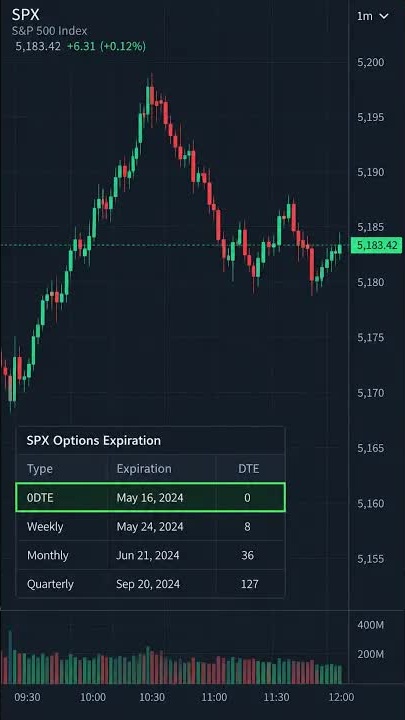The width and height of the screenshot is (405, 720).
Task: Click the 5,155 price axis label
Action: click(371, 559)
